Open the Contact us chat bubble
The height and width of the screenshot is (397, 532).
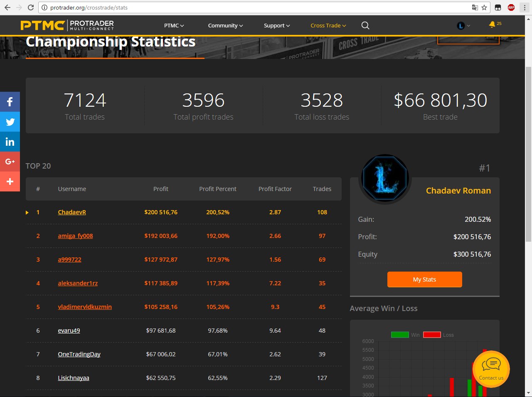491,369
